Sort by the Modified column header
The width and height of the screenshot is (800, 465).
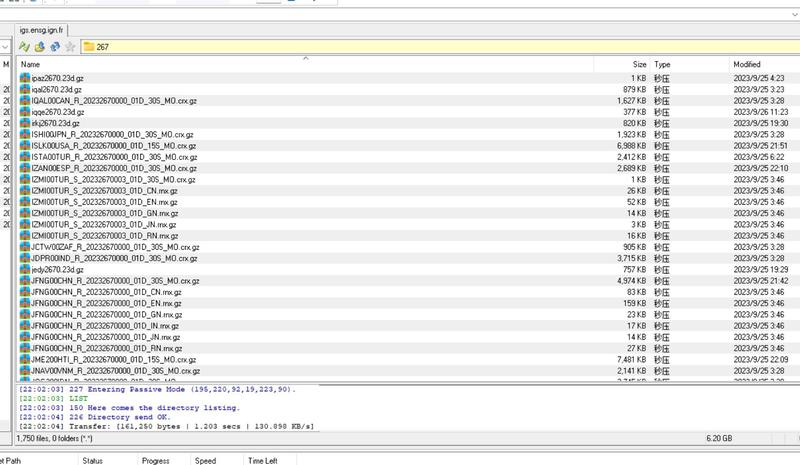click(x=746, y=64)
